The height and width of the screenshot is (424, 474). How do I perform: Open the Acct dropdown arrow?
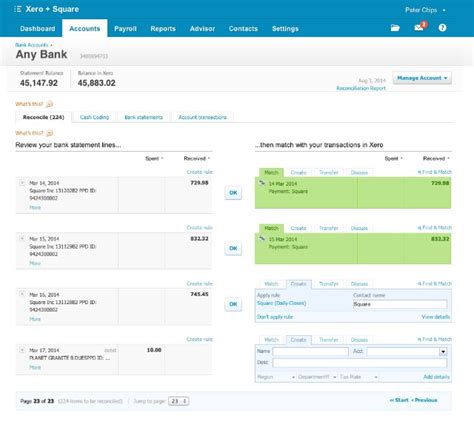tap(443, 351)
